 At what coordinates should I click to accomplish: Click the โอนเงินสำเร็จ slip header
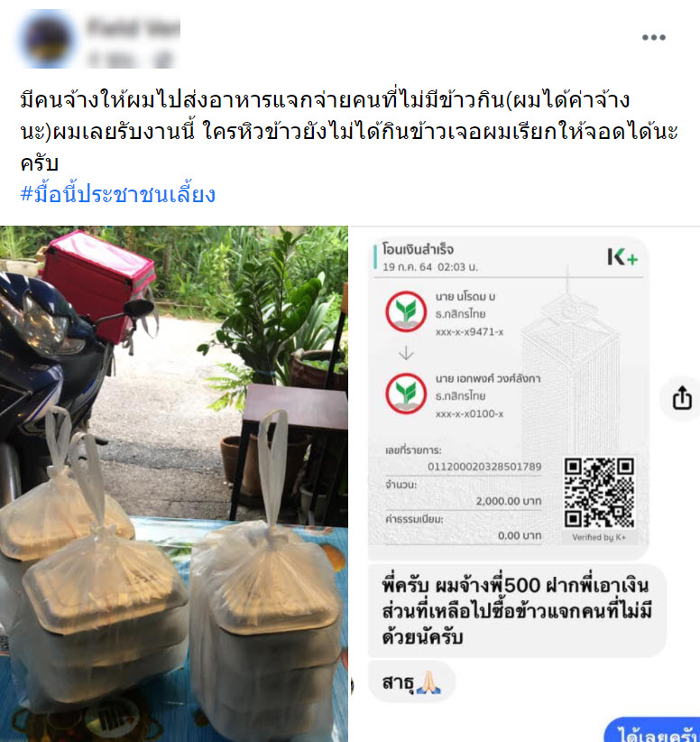pos(418,249)
